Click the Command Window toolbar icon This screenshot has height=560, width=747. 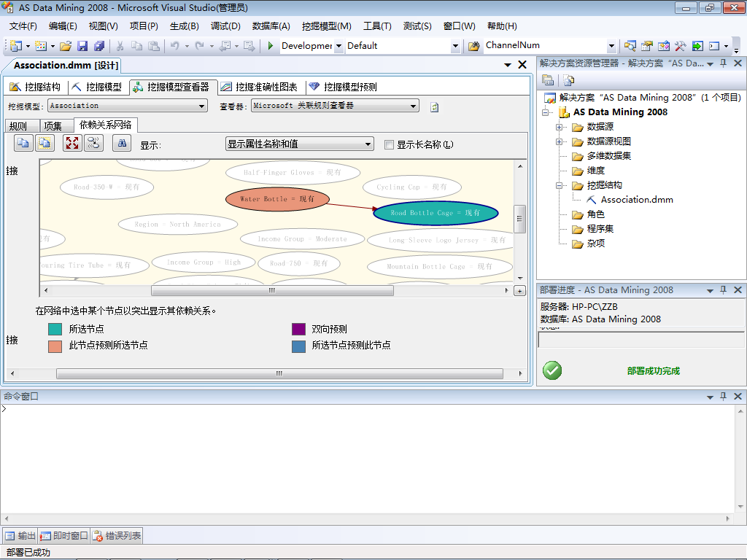point(714,46)
